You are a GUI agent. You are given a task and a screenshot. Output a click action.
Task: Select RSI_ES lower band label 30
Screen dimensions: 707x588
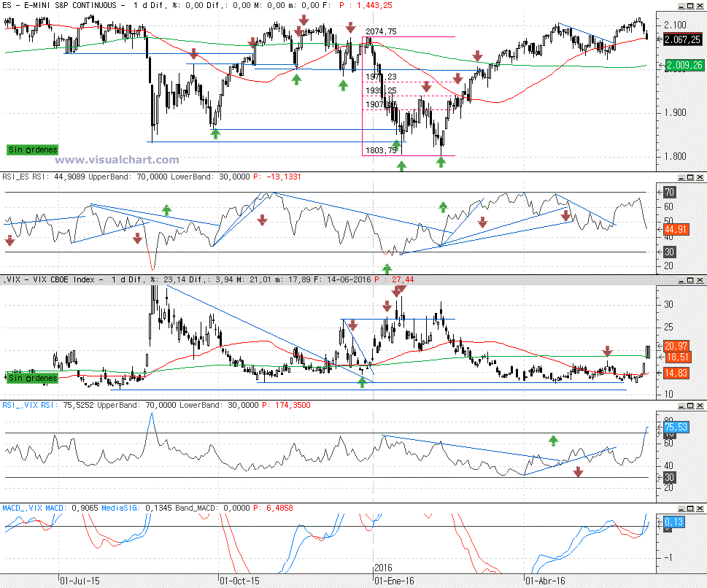coord(669,252)
